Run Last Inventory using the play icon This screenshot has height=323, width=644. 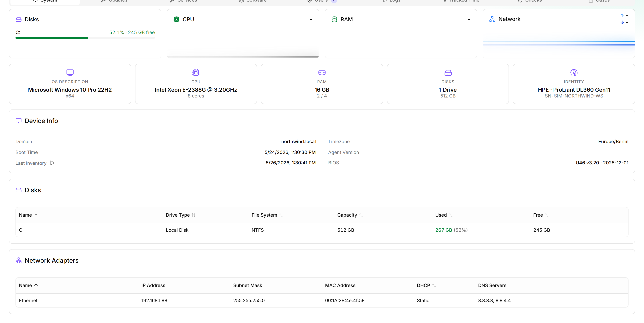point(52,163)
